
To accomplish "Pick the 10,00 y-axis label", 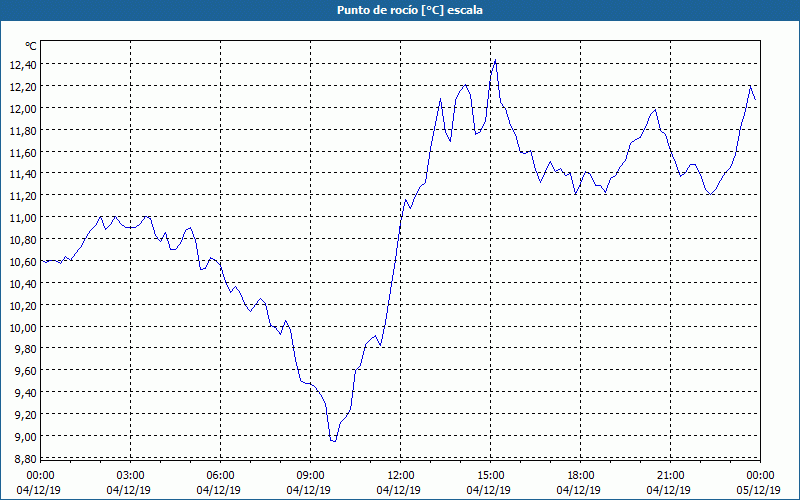I will [x=23, y=328].
